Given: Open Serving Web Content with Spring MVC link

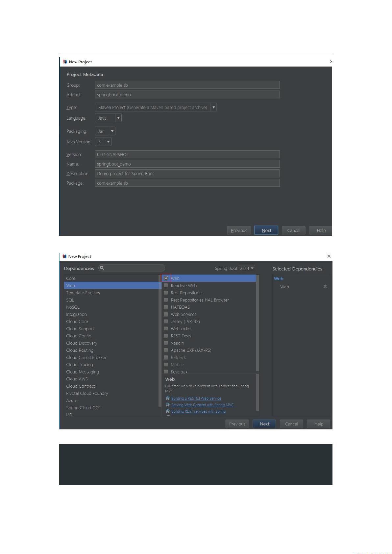Looking at the screenshot, I should 202,405.
